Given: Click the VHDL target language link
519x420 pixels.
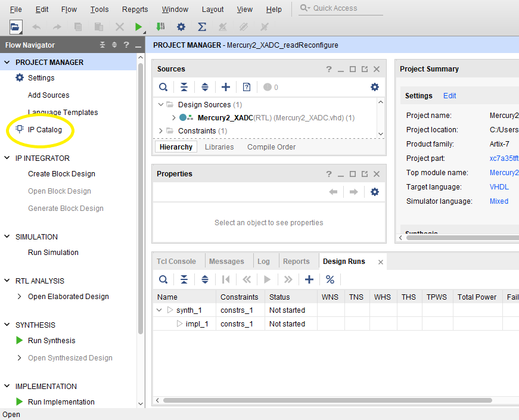Looking at the screenshot, I should tap(499, 186).
